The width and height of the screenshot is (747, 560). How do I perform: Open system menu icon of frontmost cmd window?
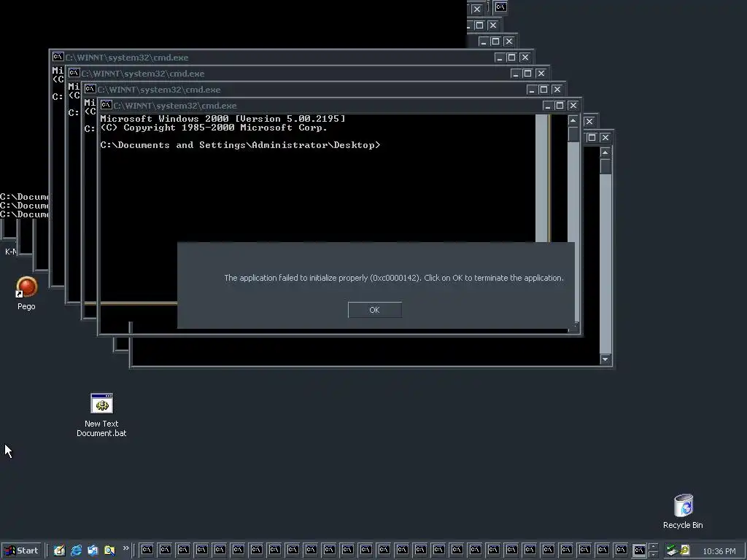click(106, 105)
